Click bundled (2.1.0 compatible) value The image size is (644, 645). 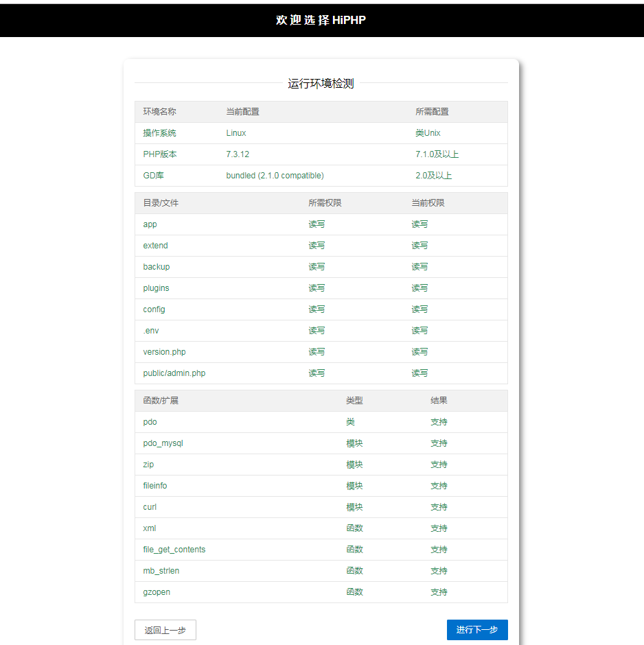275,176
